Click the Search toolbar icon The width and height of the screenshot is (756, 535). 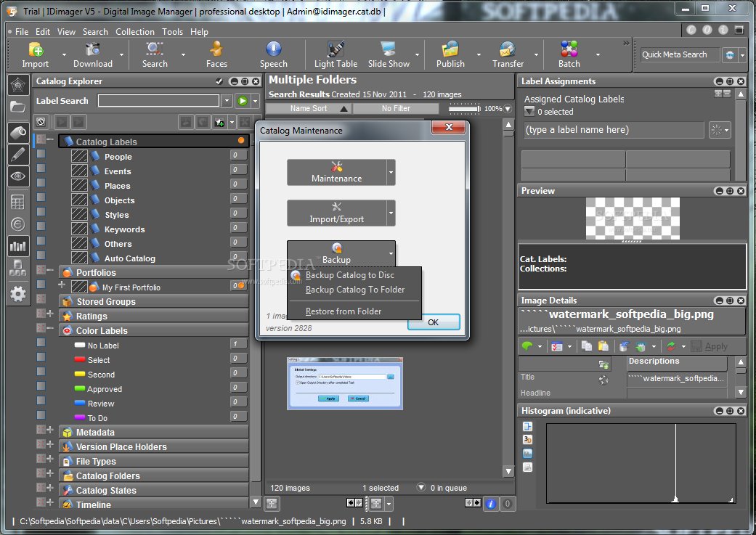point(154,54)
